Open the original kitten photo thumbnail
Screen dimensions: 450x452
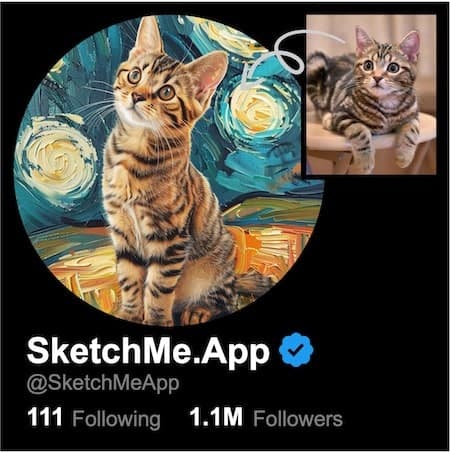pos(371,94)
